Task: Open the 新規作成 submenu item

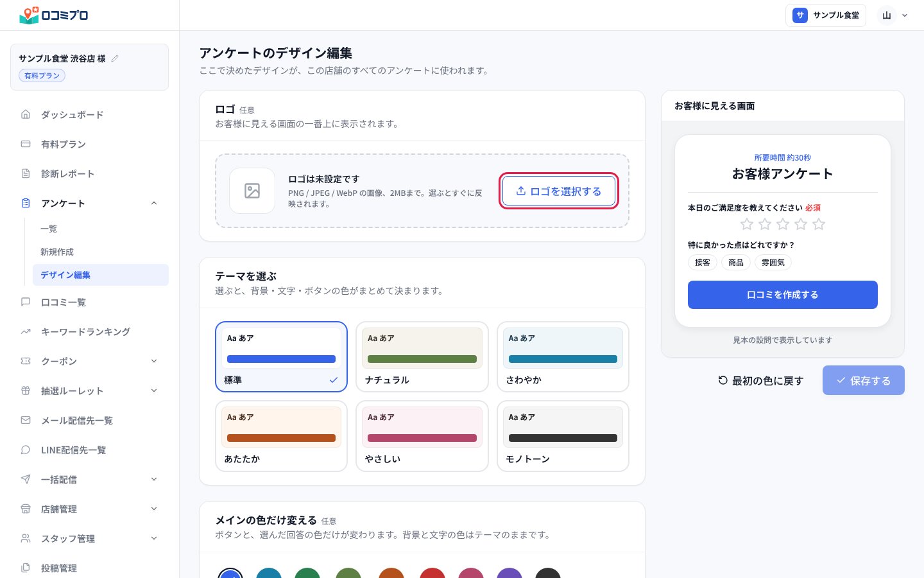Action: (101, 252)
